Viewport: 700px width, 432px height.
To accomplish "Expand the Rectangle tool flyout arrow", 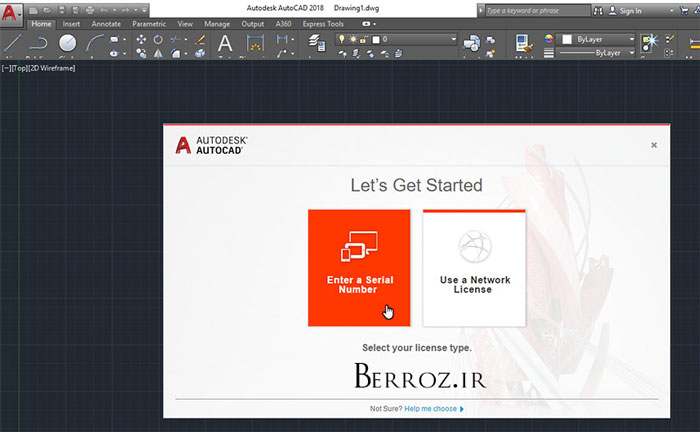I will [124, 39].
